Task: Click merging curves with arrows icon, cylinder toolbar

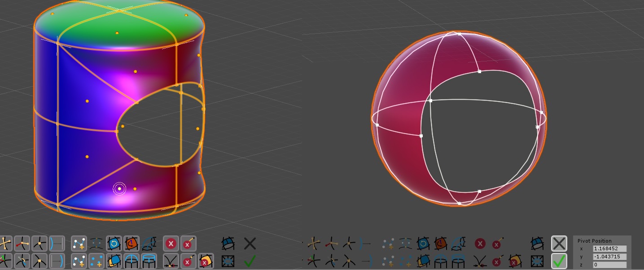Action: pyautogui.click(x=171, y=261)
